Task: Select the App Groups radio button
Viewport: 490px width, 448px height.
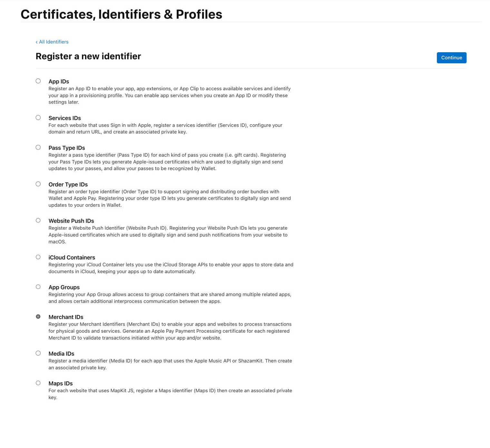Action: 38,287
